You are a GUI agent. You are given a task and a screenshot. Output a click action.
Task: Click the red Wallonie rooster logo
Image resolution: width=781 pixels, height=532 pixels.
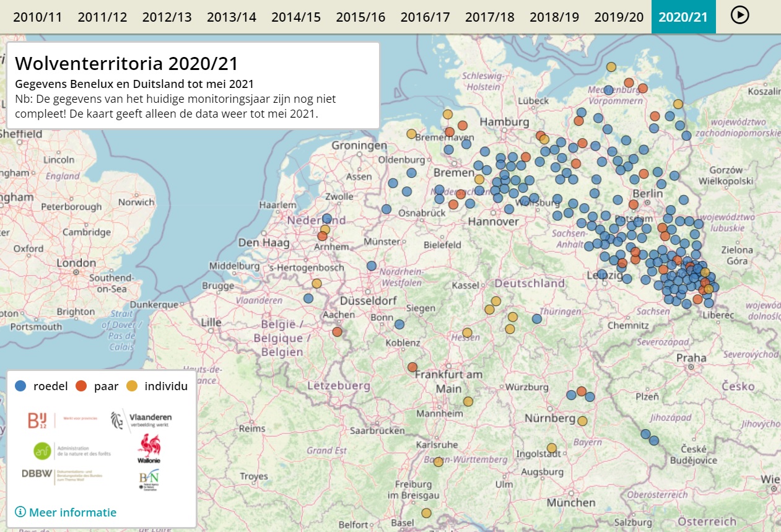point(148,448)
